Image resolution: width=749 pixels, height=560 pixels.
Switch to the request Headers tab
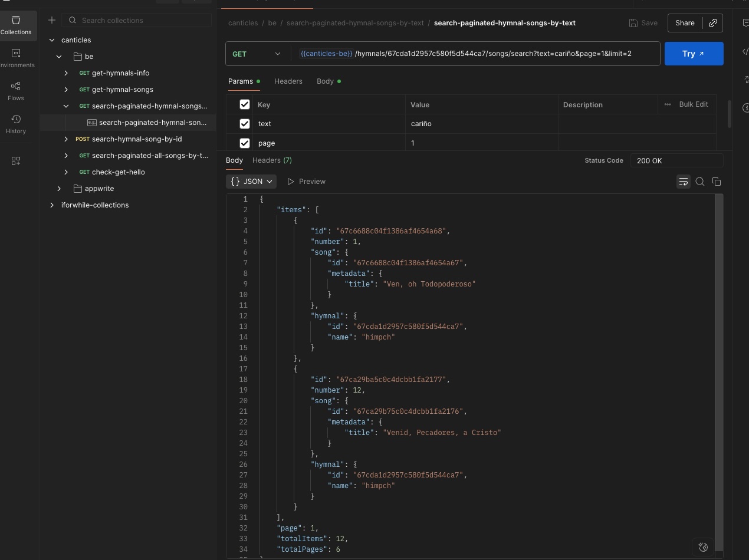[x=288, y=81]
